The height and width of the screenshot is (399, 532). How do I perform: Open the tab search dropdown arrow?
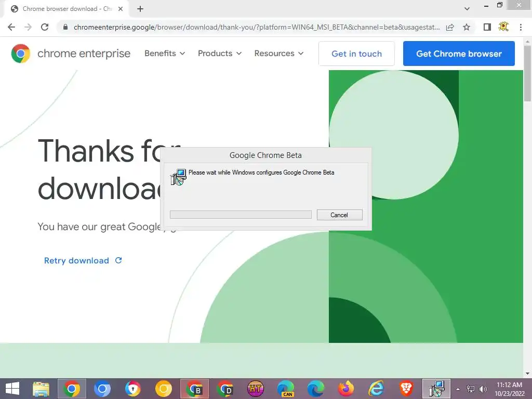point(467,9)
